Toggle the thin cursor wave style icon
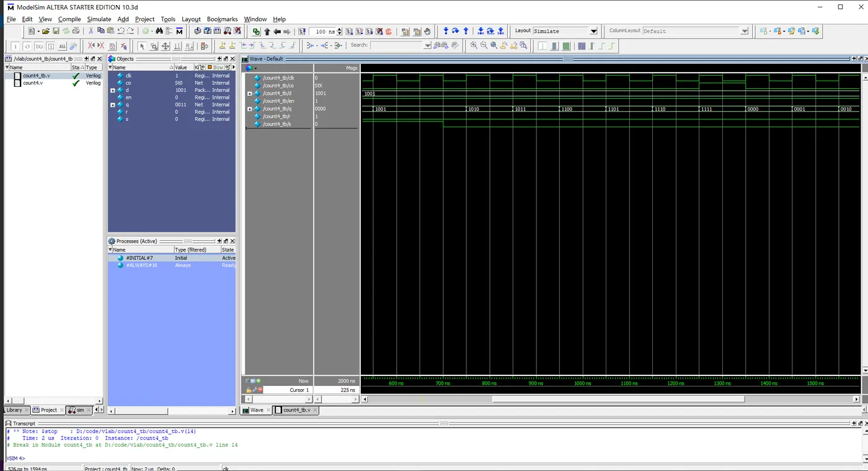 click(542, 45)
